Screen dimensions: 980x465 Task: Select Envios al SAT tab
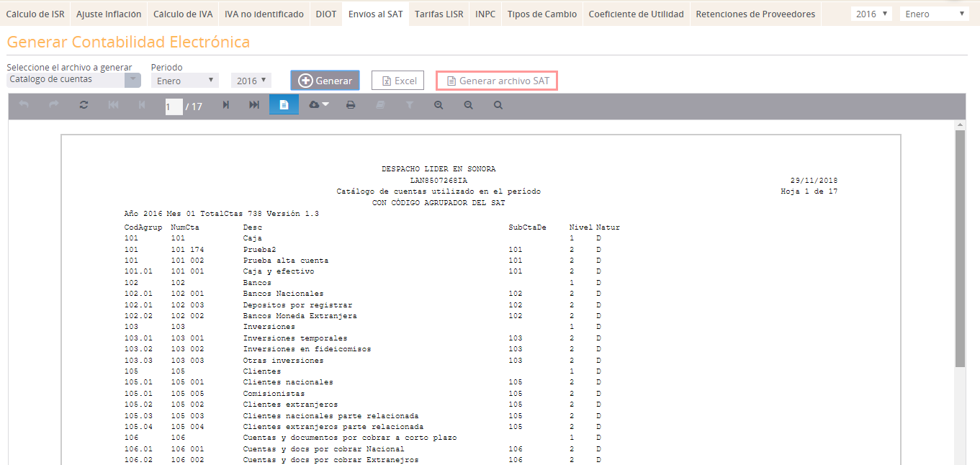click(376, 14)
